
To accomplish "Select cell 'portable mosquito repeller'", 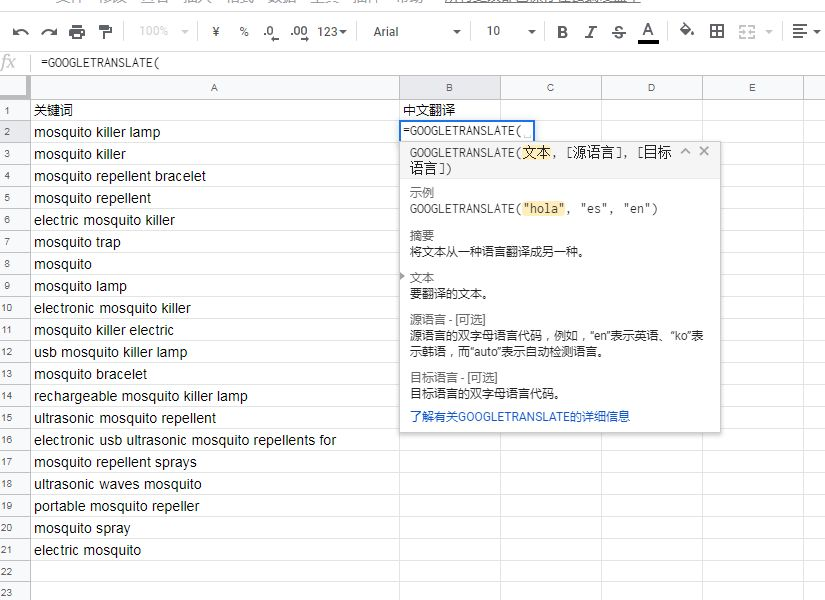I will coord(215,506).
